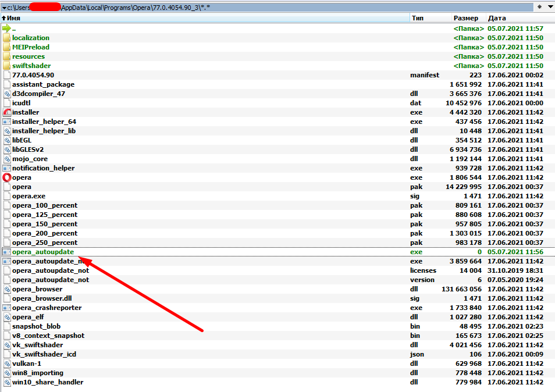Image resolution: width=555 pixels, height=392 pixels.
Task: Click the notification_helper exe icon
Action: 7,168
